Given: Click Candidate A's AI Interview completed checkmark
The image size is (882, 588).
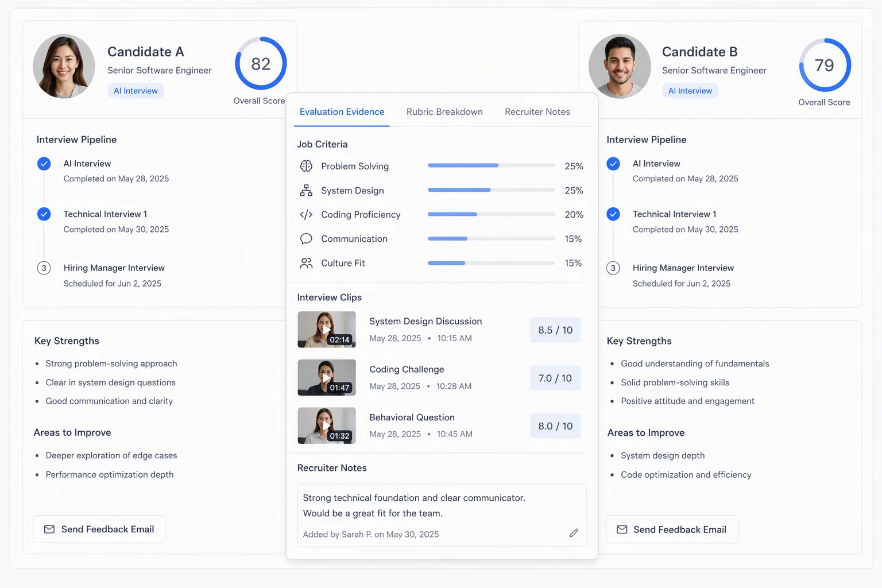Looking at the screenshot, I should [x=44, y=164].
